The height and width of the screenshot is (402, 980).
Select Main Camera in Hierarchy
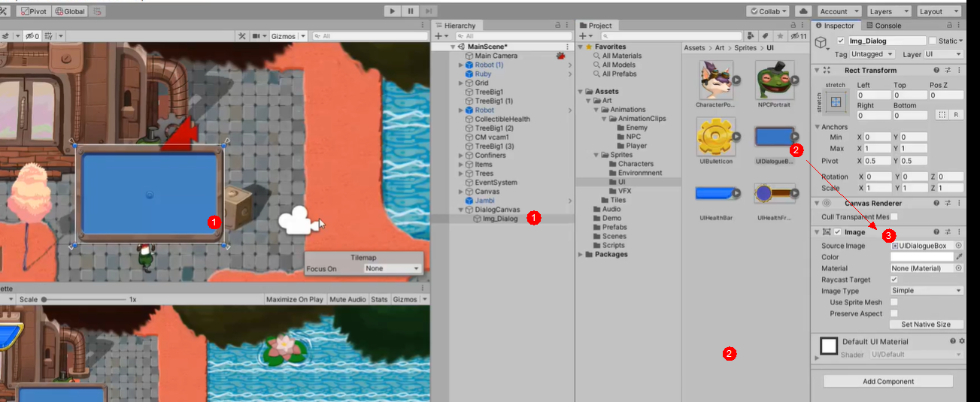[x=496, y=56]
